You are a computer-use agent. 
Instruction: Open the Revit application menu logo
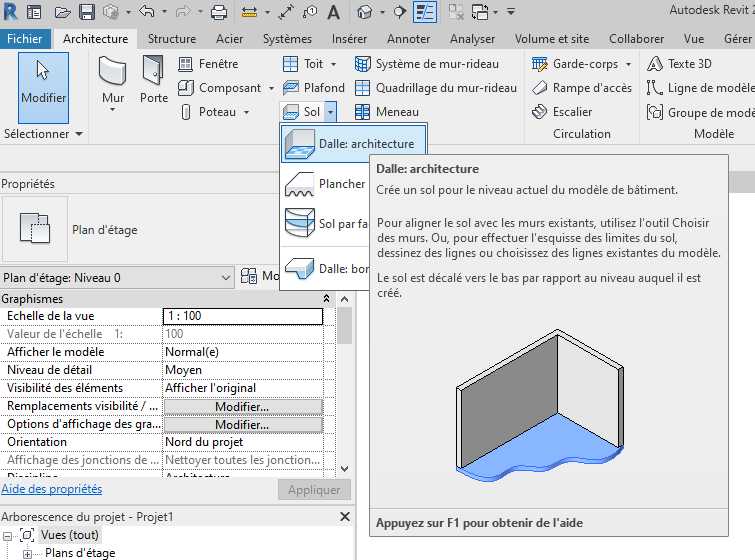click(x=11, y=12)
